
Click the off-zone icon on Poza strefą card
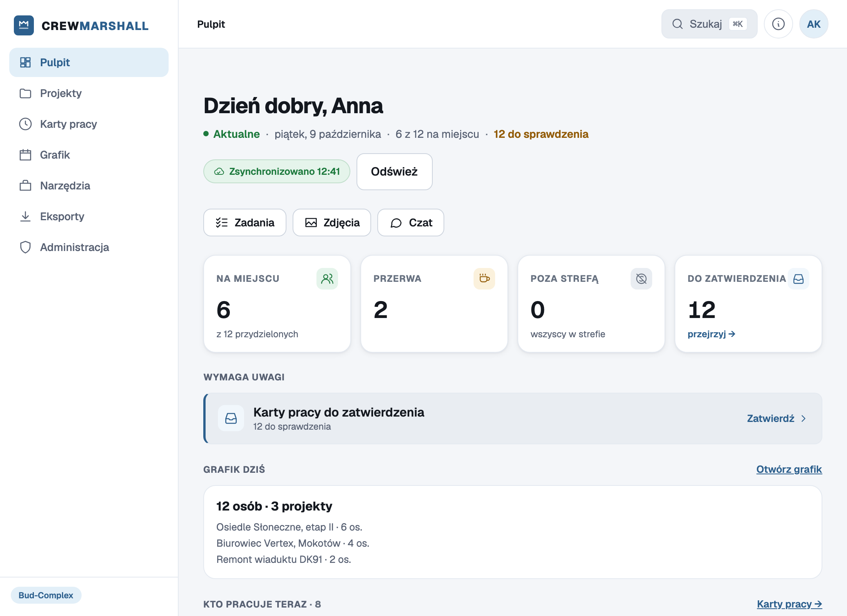tap(641, 278)
